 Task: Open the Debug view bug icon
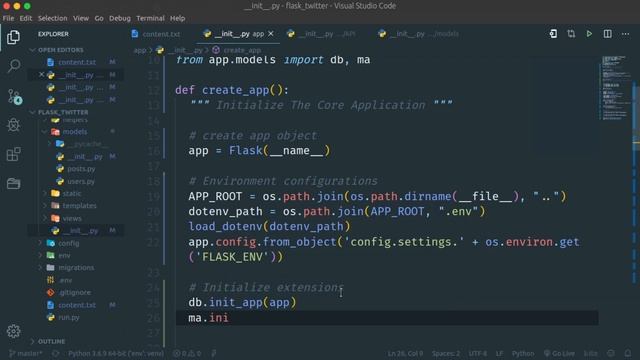click(13, 125)
